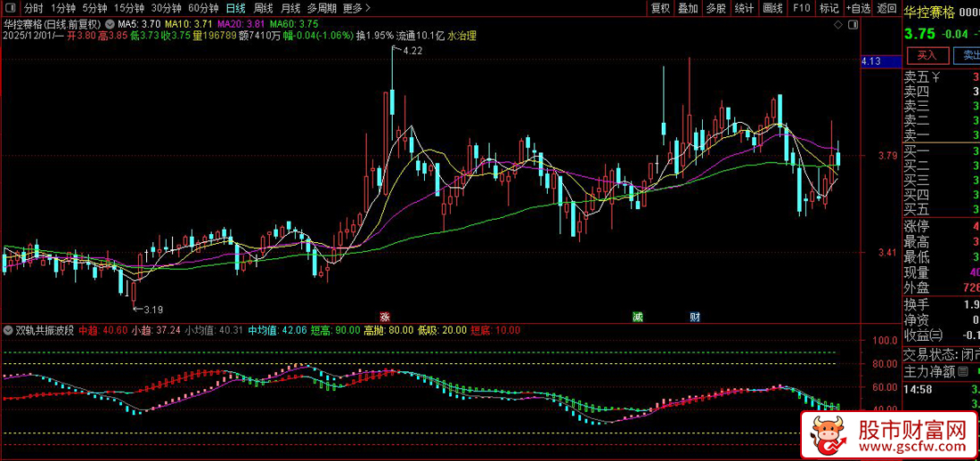
Task: Click 小趋: 37.24 indicator value
Action: 156,330
